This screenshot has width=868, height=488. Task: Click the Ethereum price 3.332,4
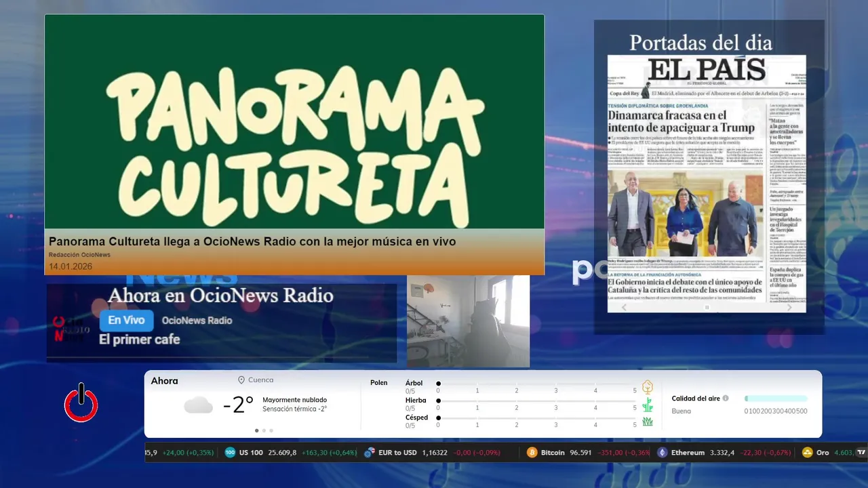coord(722,453)
